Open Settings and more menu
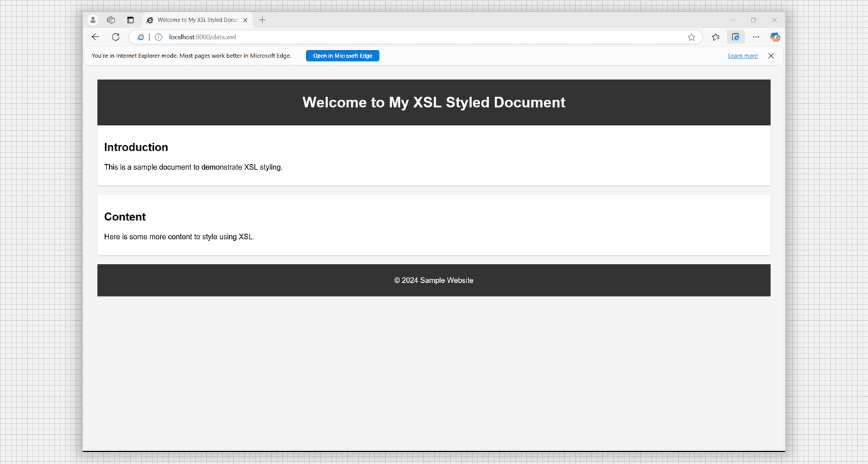The width and height of the screenshot is (868, 464). click(755, 37)
